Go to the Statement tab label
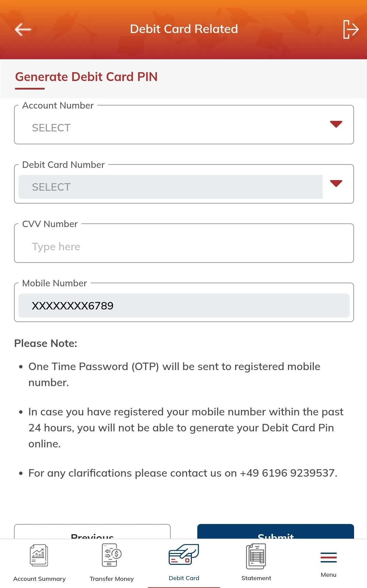Viewport: 367px width, 588px height. pos(256,578)
